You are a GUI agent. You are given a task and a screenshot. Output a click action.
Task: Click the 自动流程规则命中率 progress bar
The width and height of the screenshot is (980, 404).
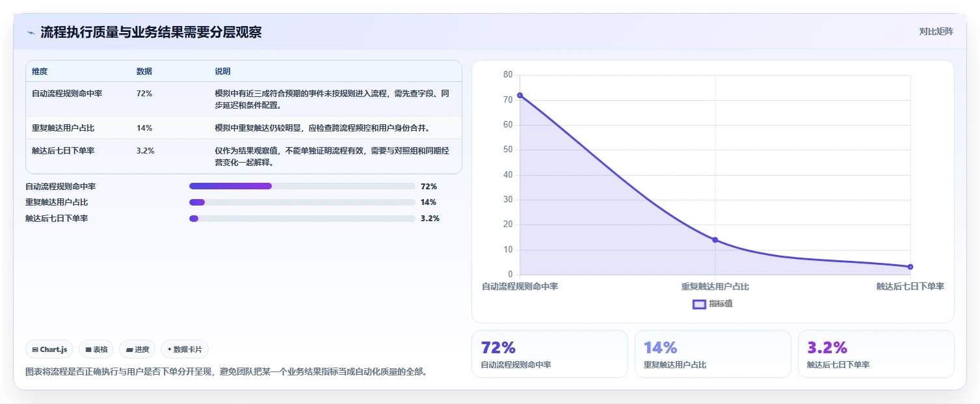tap(302, 186)
